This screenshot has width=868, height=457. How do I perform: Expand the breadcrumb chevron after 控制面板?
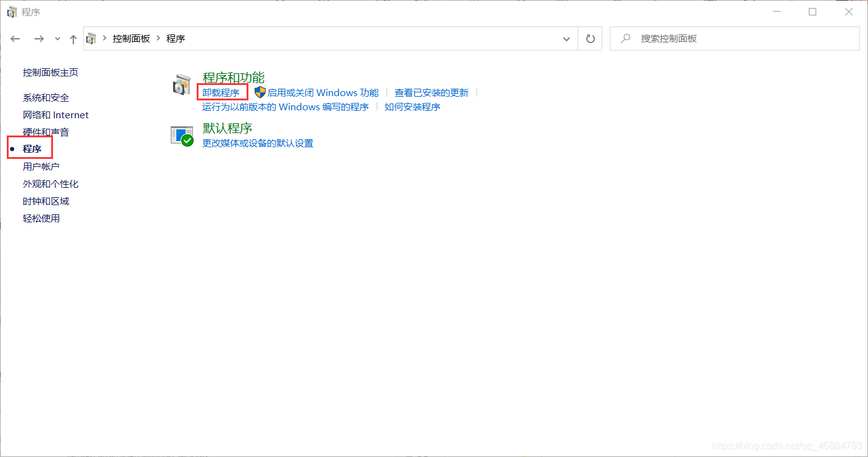coord(158,38)
